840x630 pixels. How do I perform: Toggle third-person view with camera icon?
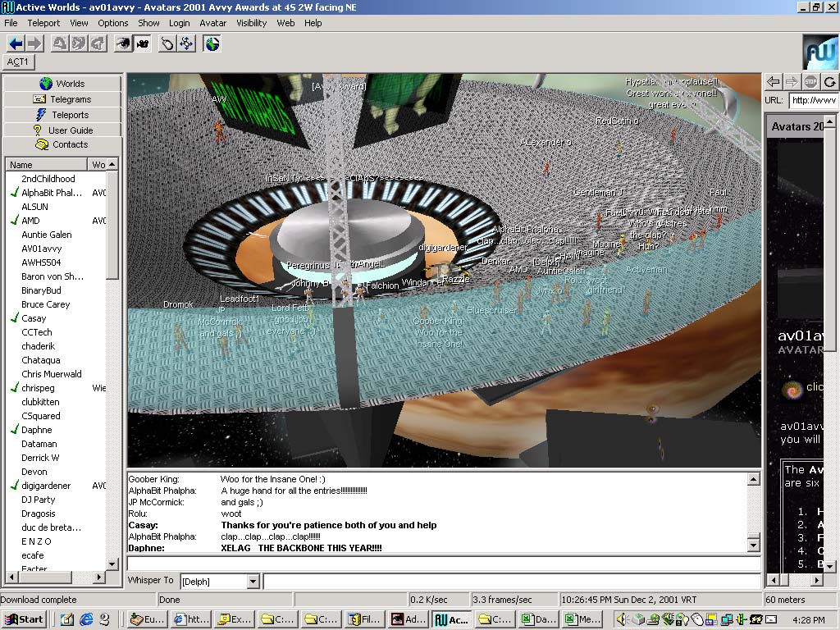(142, 43)
